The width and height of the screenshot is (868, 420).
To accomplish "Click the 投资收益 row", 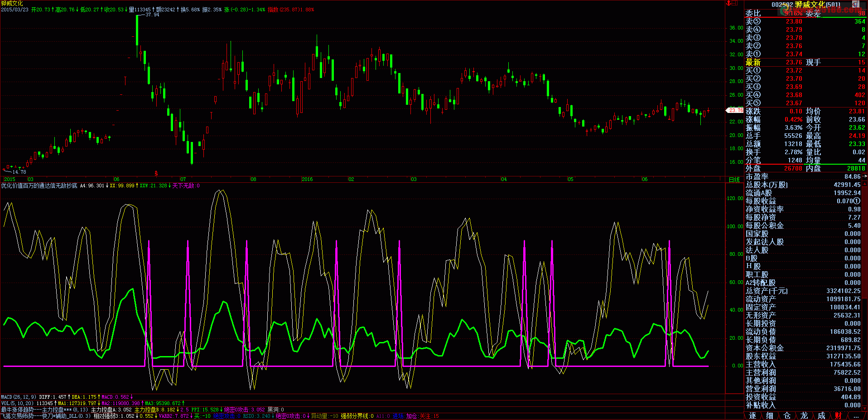I will (803, 397).
